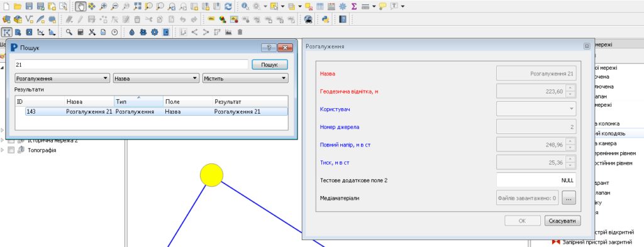644x247 pixels.
Task: Click the magnifier search icon in third toolbar
Action: coord(69,32)
